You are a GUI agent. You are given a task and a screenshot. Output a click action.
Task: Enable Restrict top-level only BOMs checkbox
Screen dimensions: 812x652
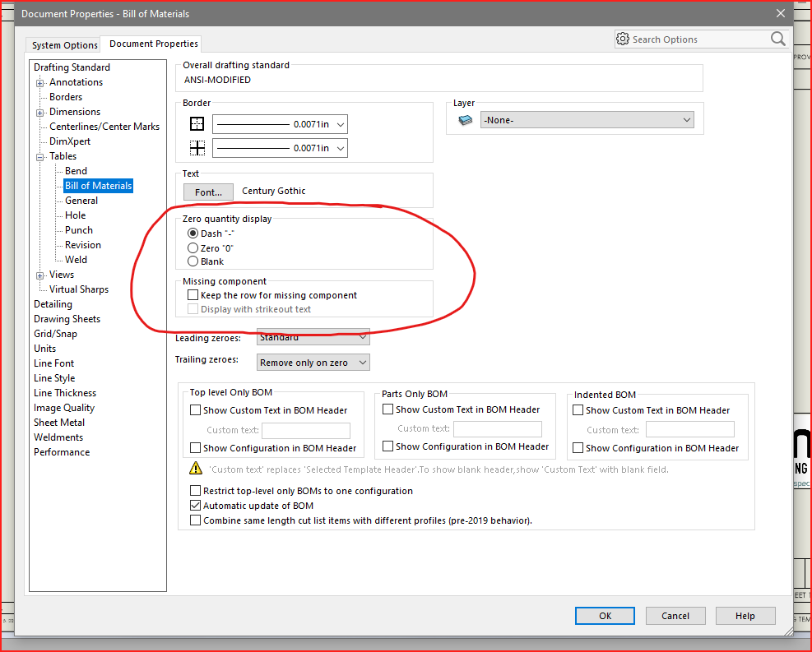196,491
